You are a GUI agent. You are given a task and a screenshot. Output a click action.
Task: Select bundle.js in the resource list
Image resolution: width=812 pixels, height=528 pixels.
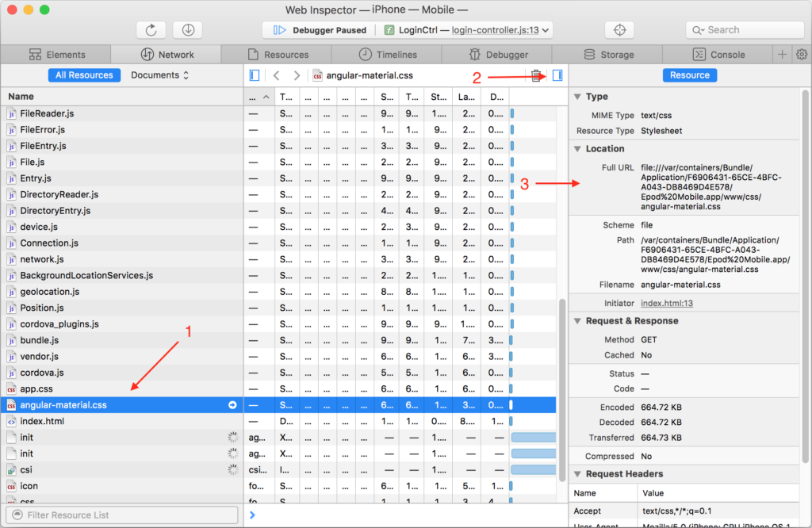point(40,340)
